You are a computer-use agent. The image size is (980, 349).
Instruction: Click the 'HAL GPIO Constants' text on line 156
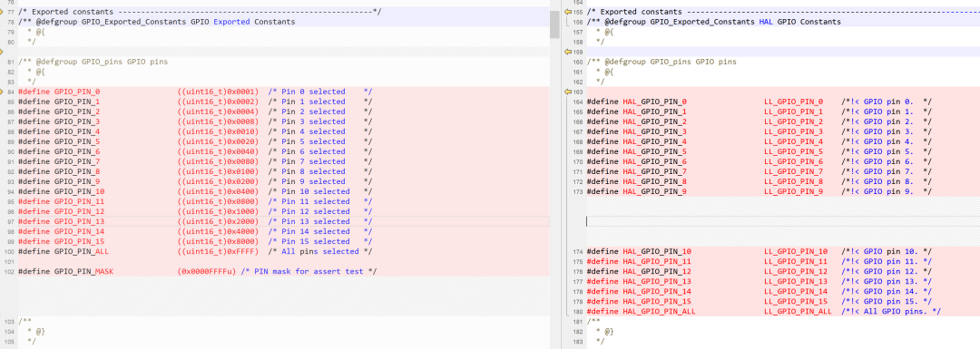pos(800,22)
